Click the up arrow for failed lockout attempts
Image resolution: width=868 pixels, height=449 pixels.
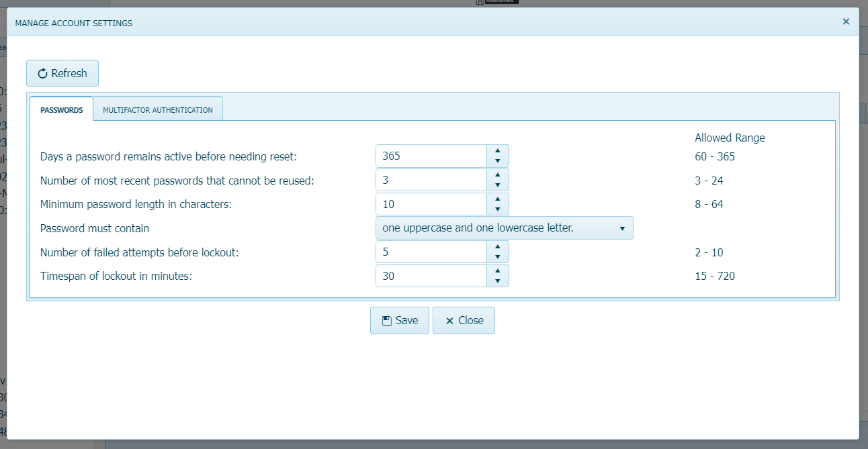coord(497,248)
